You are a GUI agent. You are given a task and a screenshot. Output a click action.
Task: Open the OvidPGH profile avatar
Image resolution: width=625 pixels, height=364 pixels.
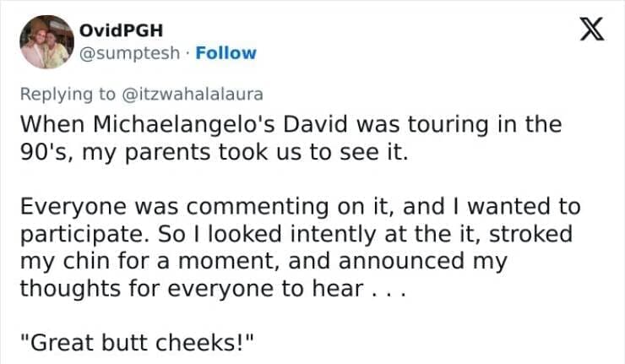click(45, 42)
